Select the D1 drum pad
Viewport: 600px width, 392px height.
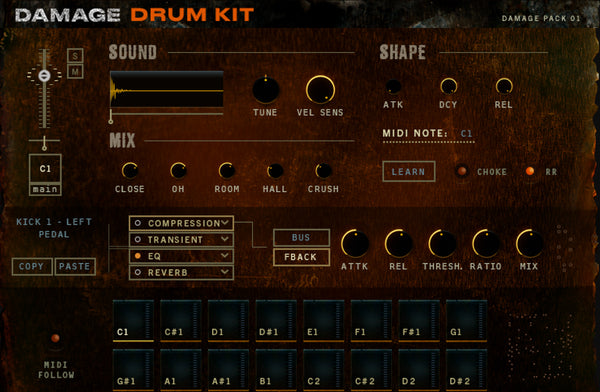click(x=228, y=321)
